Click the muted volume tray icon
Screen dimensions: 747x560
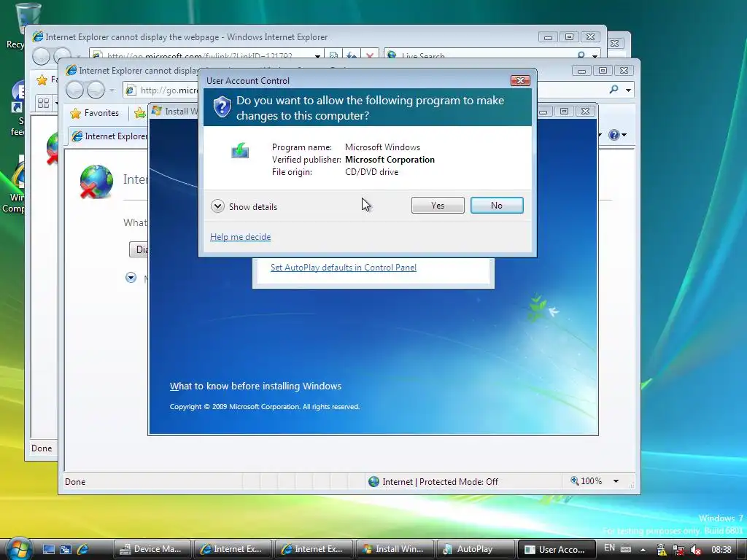(695, 550)
